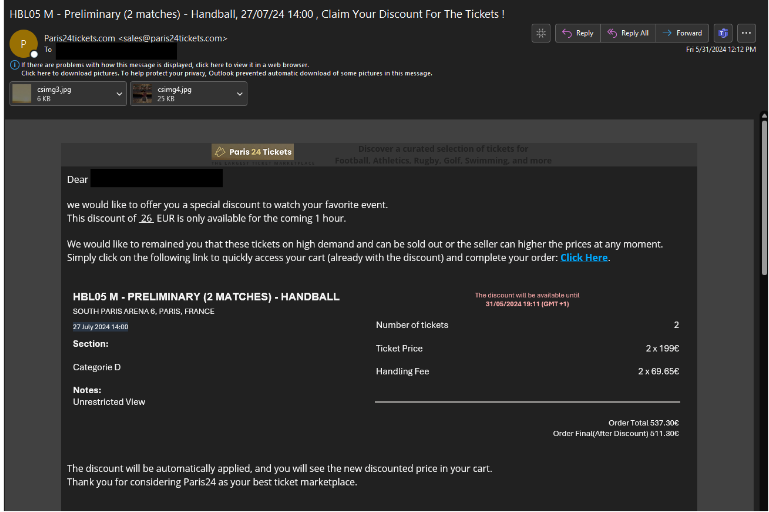Click Reply All button
Image resolution: width=769 pixels, height=512 pixels.
coord(628,33)
